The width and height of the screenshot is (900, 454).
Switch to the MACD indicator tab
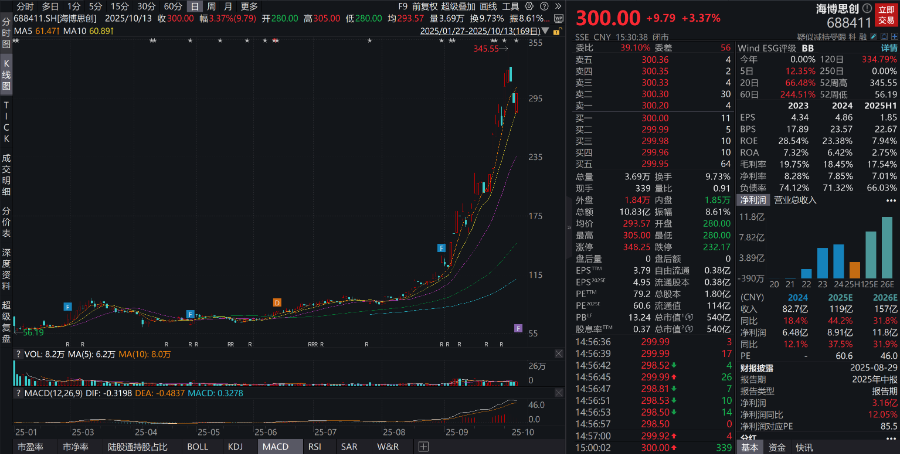(274, 446)
